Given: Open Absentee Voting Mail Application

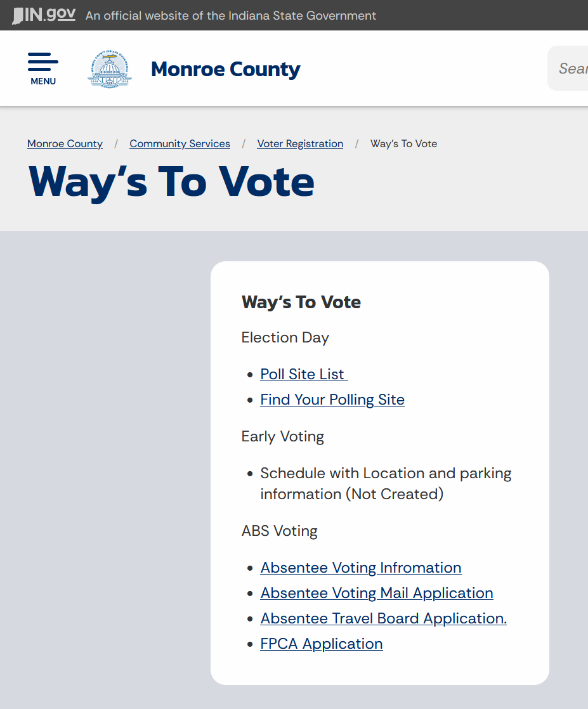Looking at the screenshot, I should tap(376, 593).
